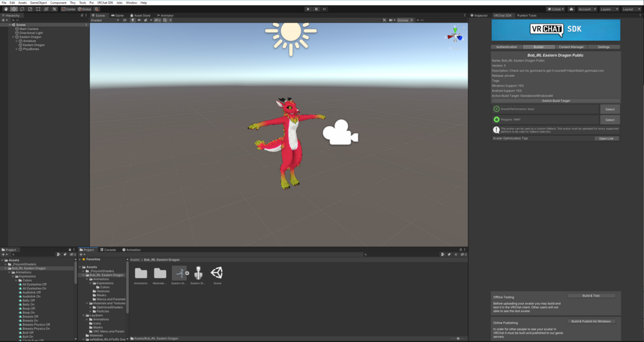
Task: Open the scene camera settings icon
Action: click(x=392, y=20)
